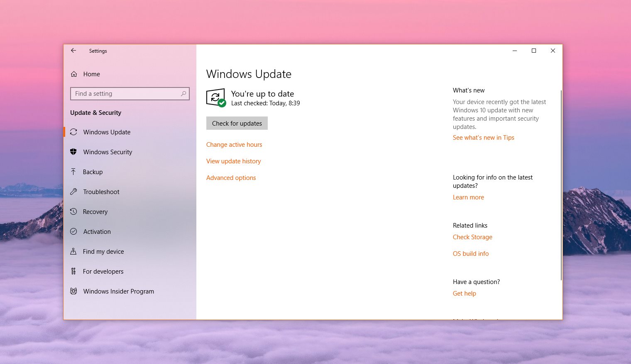This screenshot has height=364, width=631.
Task: Click the Get help link
Action: pyautogui.click(x=465, y=294)
